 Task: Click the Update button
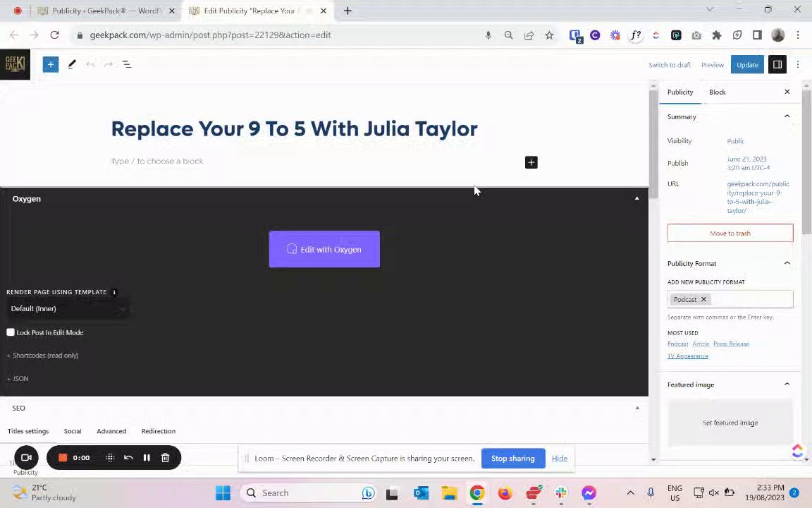[x=747, y=64]
